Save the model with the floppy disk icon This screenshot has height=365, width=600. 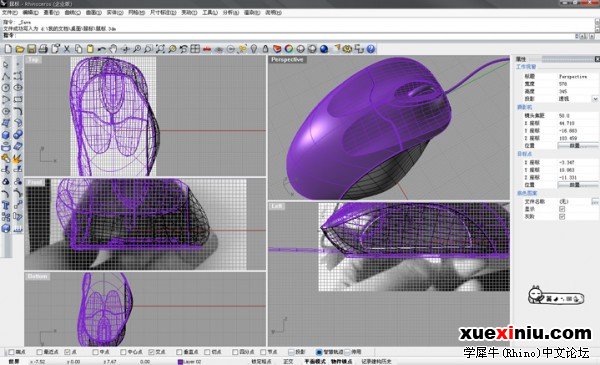tap(31, 49)
